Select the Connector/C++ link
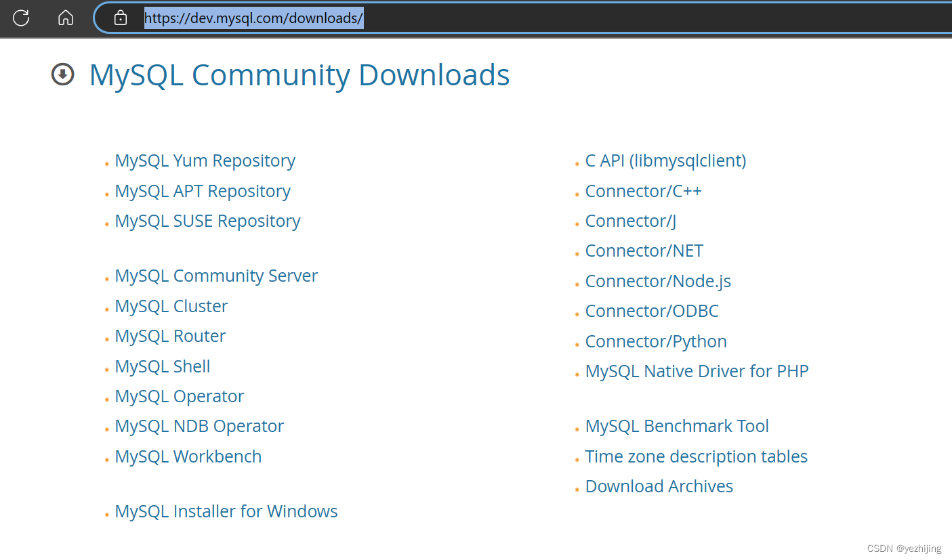The image size is (952, 560). [644, 191]
